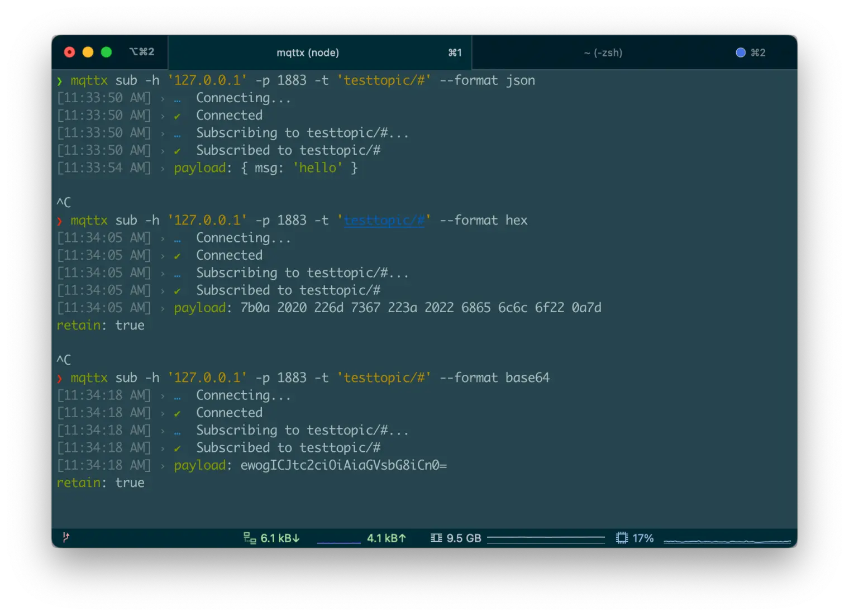849x616 pixels.
Task: Click the git branch icon in the status bar
Action: [x=66, y=538]
